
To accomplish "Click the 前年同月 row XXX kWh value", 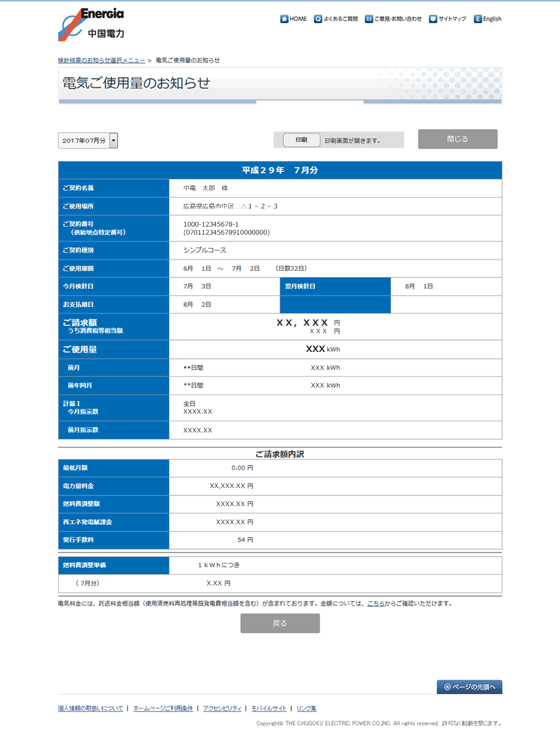I will [325, 386].
